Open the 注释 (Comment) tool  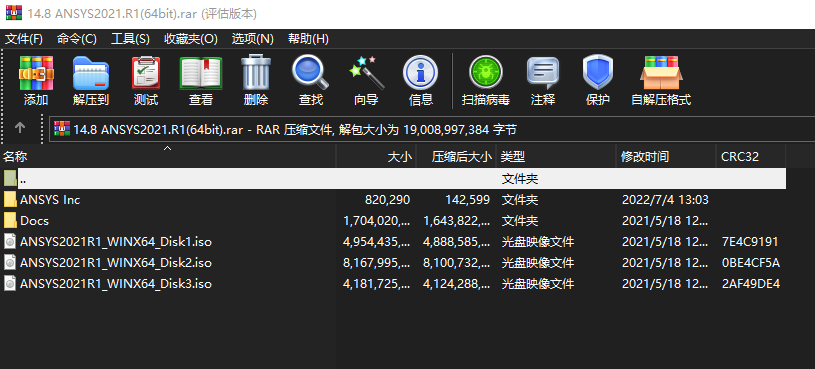pos(543,73)
